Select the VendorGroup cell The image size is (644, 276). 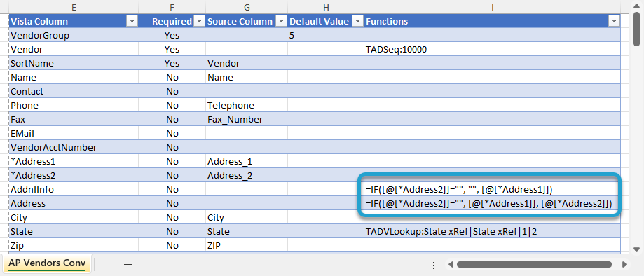74,35
